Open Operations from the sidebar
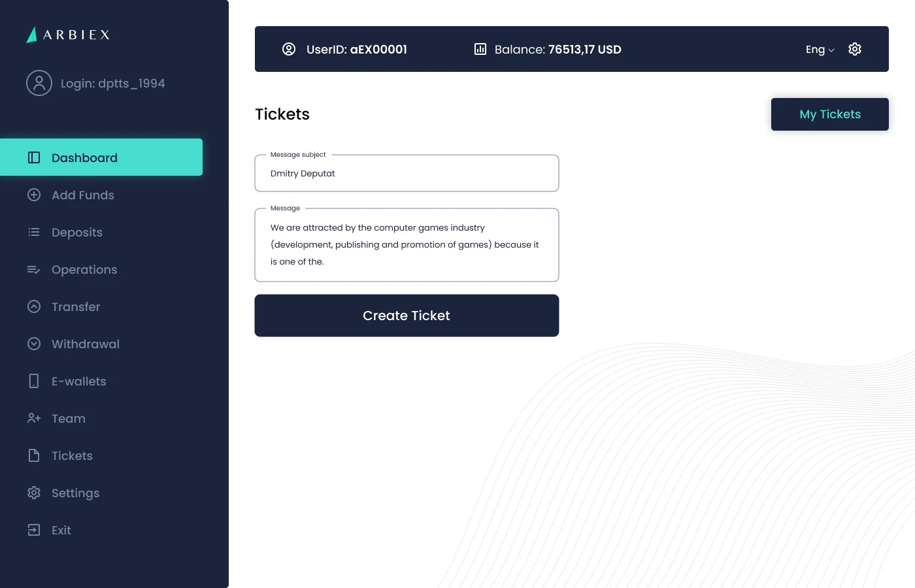 tap(101, 269)
